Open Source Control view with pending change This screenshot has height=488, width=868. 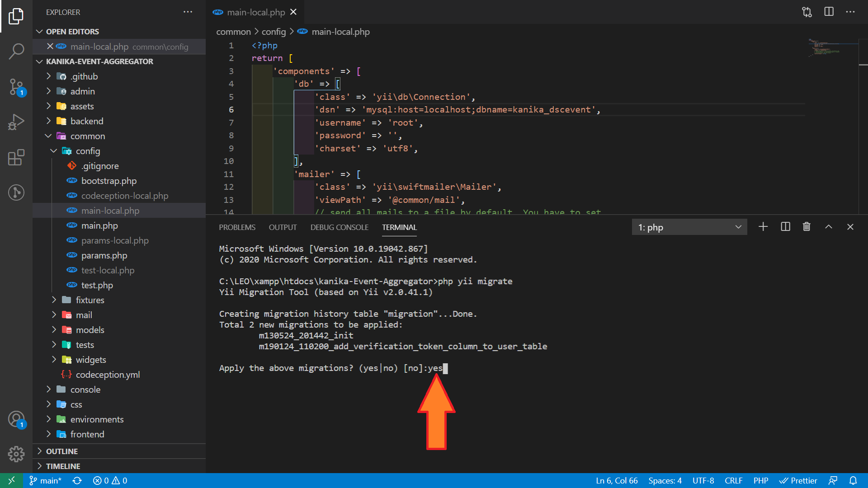point(16,87)
